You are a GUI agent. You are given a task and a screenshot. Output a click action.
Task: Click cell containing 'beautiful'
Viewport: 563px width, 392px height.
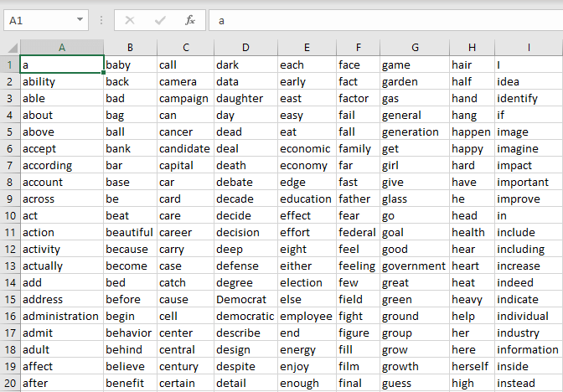pyautogui.click(x=131, y=232)
